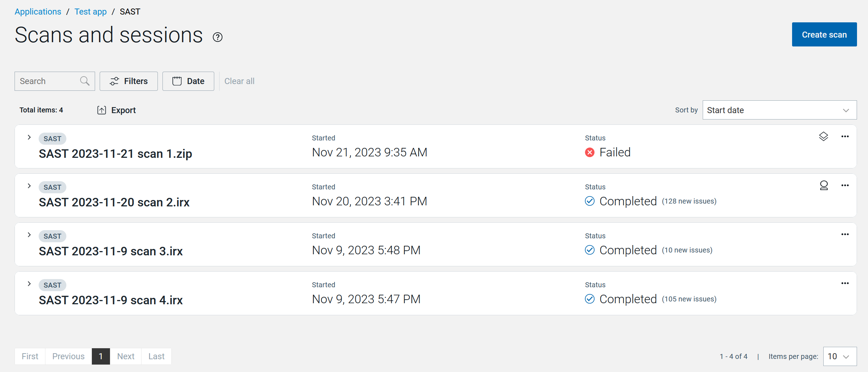Open more options for scan 2.irx
The height and width of the screenshot is (372, 868).
click(x=845, y=185)
